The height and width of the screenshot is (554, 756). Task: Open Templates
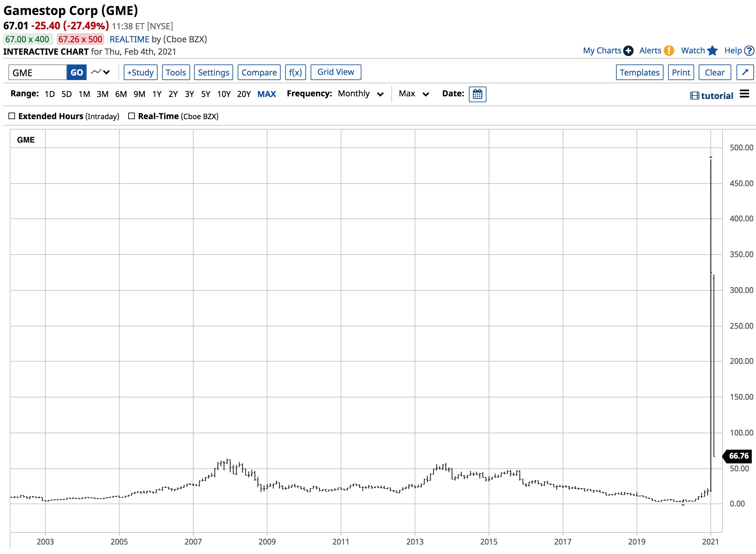[639, 72]
